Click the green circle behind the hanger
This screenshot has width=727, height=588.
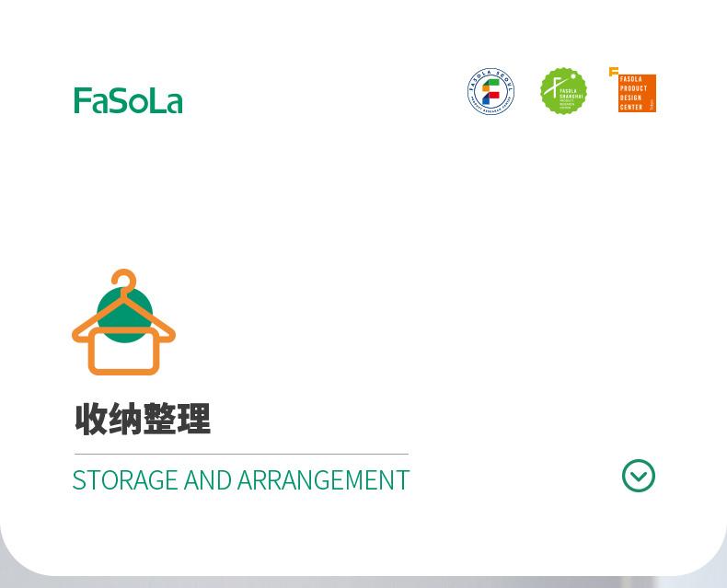click(x=125, y=315)
